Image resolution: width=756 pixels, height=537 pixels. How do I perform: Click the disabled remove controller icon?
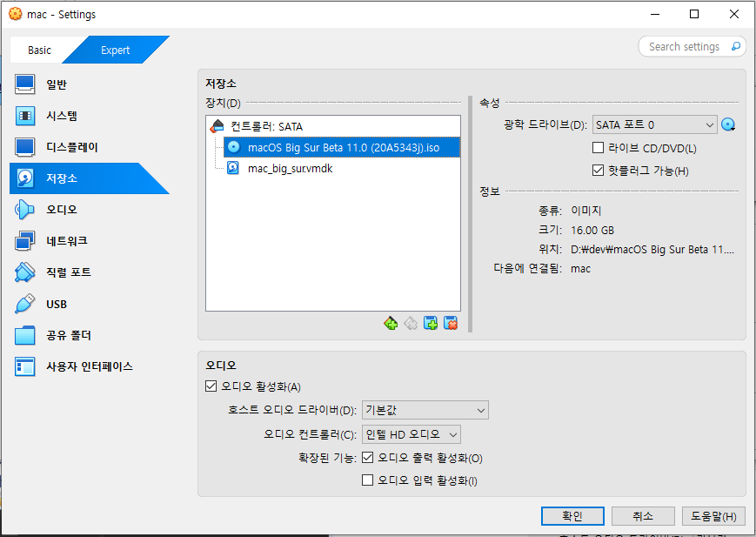tap(411, 323)
